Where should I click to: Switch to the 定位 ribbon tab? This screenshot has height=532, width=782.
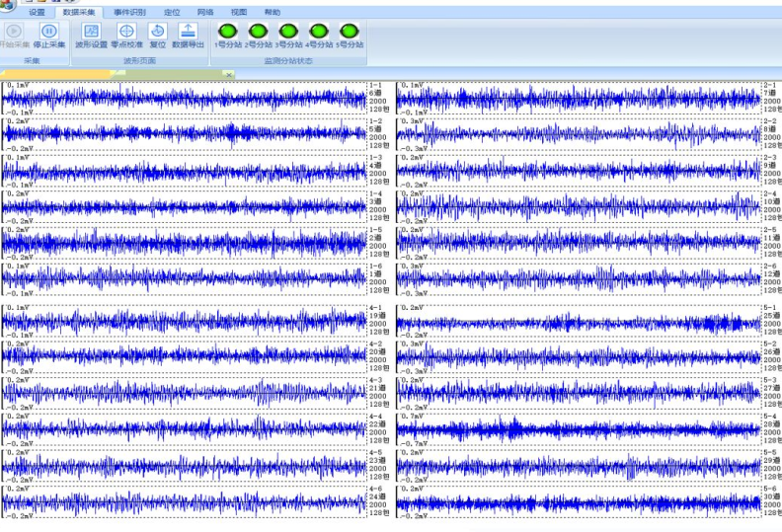pos(172,12)
